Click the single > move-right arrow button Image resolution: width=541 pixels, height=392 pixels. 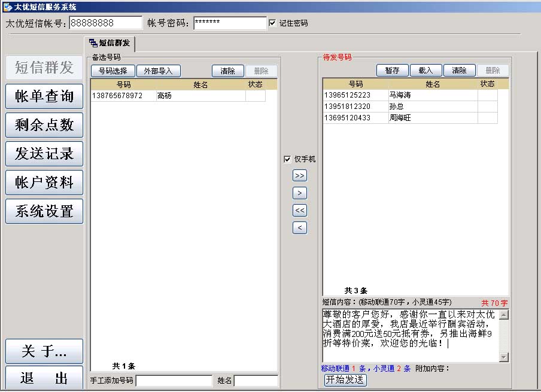[299, 193]
